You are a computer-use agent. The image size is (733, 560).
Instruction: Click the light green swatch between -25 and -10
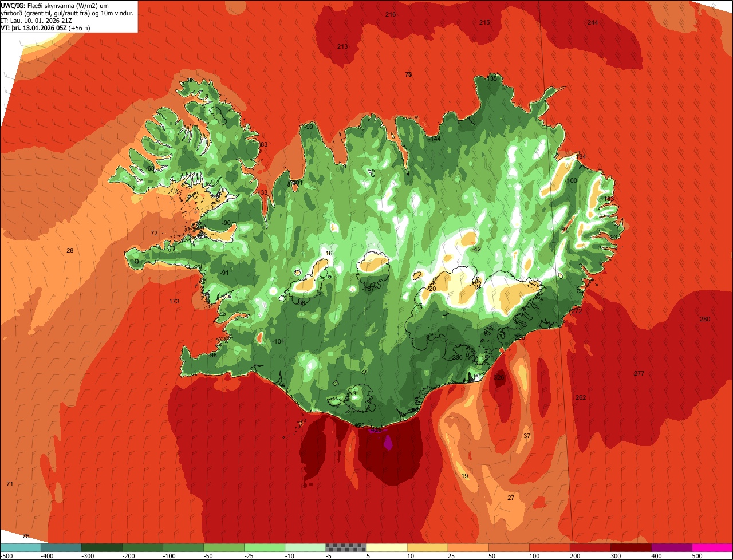[x=265, y=547]
